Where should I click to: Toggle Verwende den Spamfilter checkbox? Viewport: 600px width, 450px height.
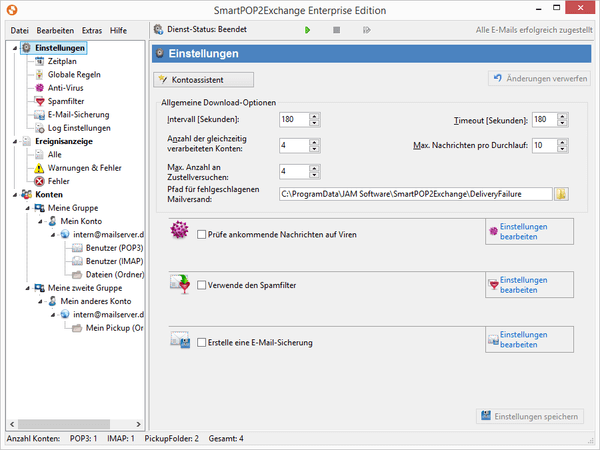(x=202, y=286)
